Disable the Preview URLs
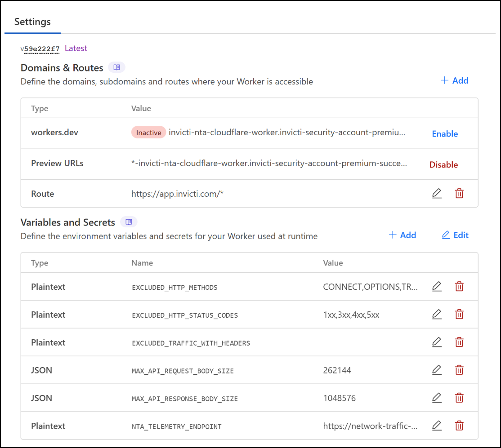Viewport: 501px width, 448px height. [443, 164]
